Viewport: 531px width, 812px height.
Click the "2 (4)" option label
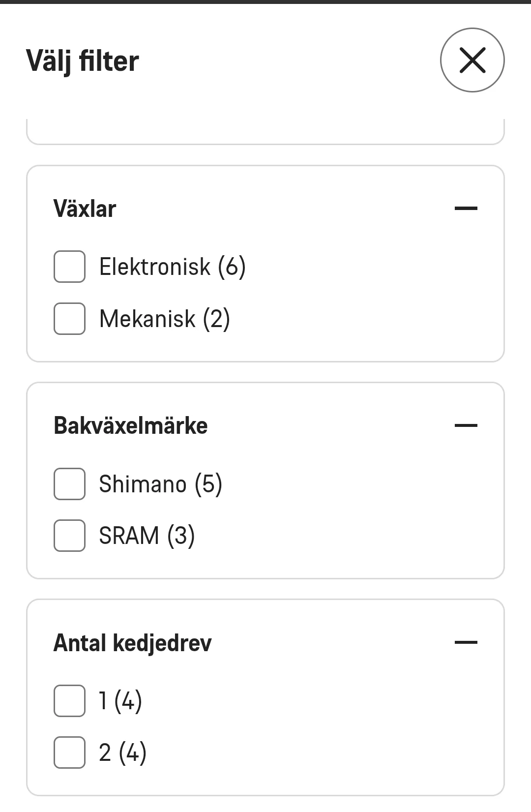click(122, 752)
